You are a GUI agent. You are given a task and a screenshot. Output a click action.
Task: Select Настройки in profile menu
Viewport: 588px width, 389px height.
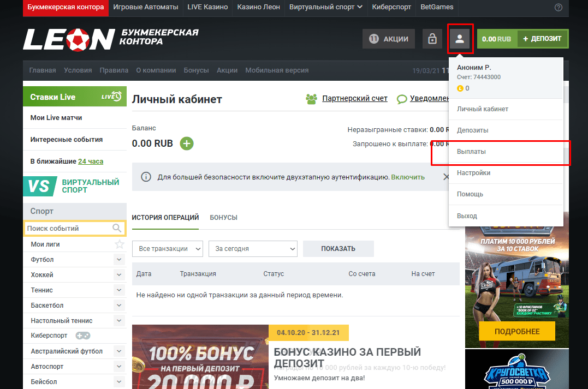click(506, 173)
